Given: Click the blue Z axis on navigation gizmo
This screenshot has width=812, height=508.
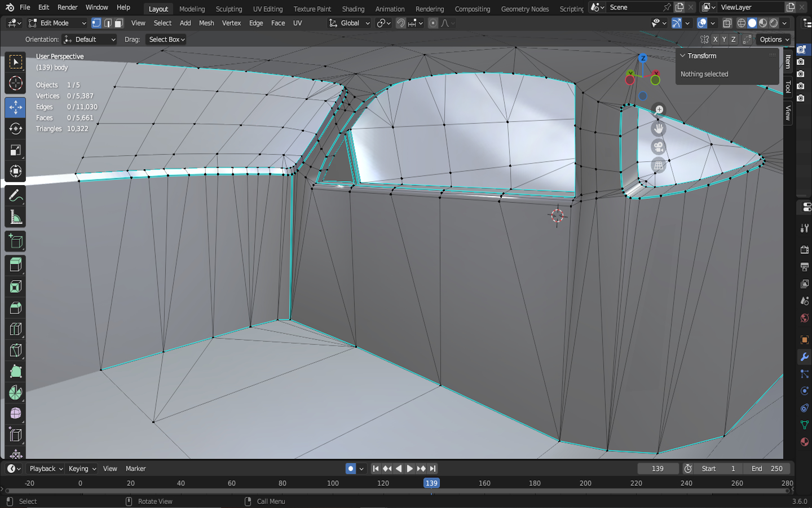Looking at the screenshot, I should [643, 58].
